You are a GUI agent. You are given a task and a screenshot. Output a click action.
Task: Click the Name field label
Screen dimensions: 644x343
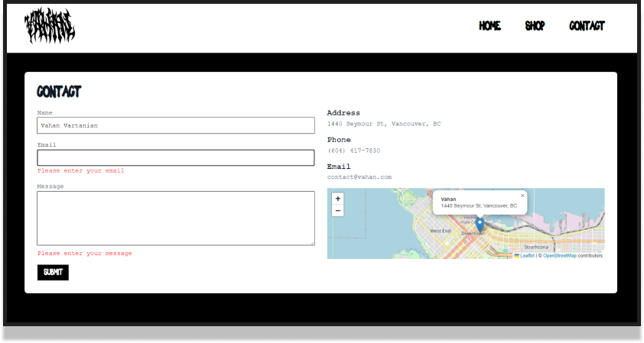click(x=45, y=112)
